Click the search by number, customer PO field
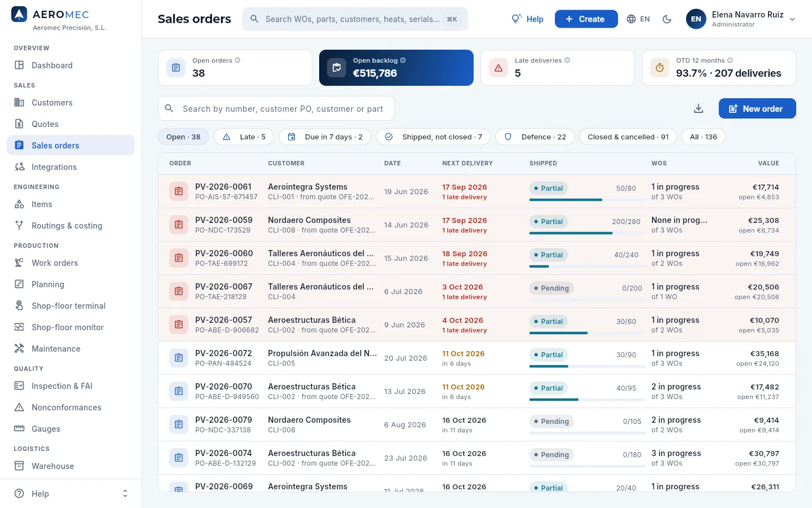812x508 pixels. [276, 108]
